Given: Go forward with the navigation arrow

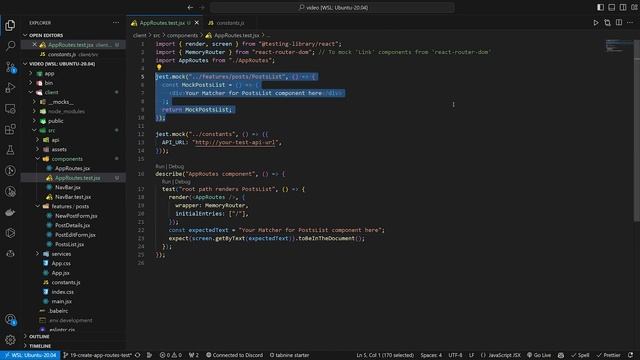Looking at the screenshot, I should [x=202, y=7].
